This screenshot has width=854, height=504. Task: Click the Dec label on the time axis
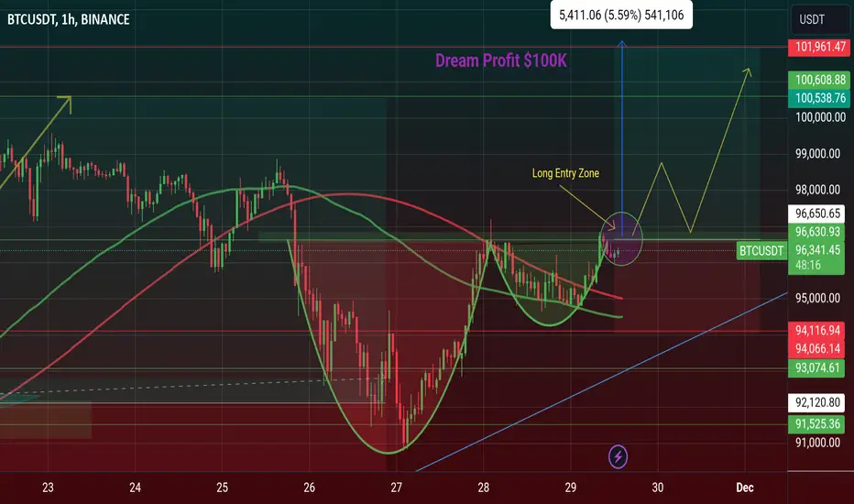pos(745,488)
